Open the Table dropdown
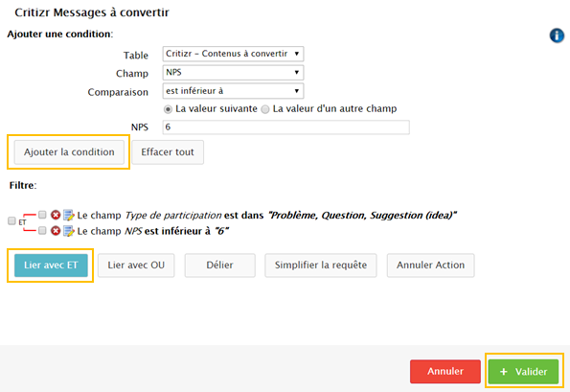Viewport: 570px width, 392px height. pyautogui.click(x=233, y=54)
